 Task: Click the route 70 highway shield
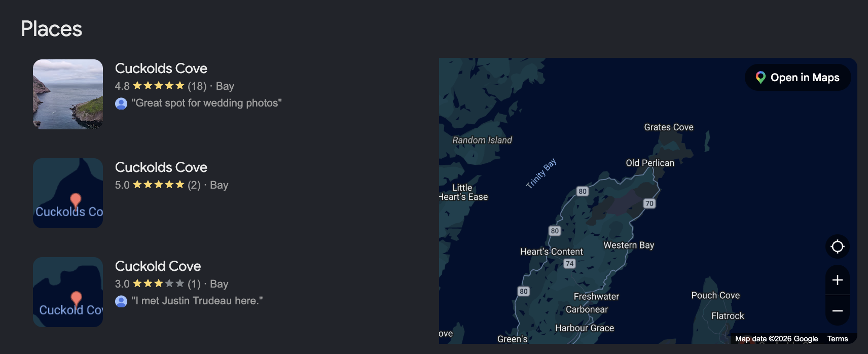(x=649, y=203)
